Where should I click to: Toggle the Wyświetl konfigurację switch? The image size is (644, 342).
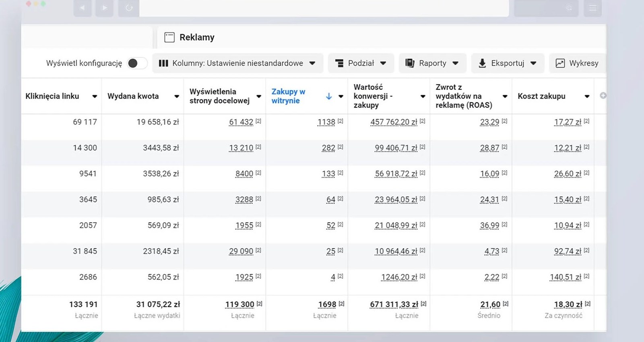pyautogui.click(x=137, y=63)
